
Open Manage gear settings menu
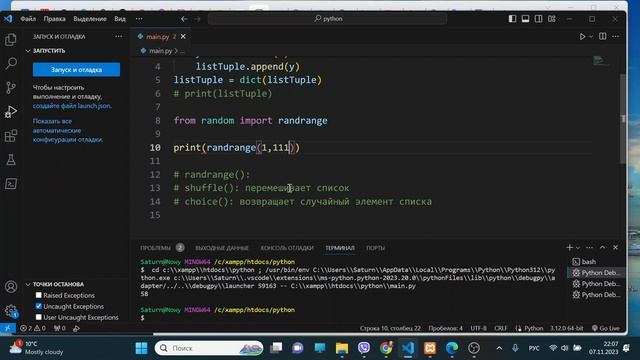click(x=11, y=311)
